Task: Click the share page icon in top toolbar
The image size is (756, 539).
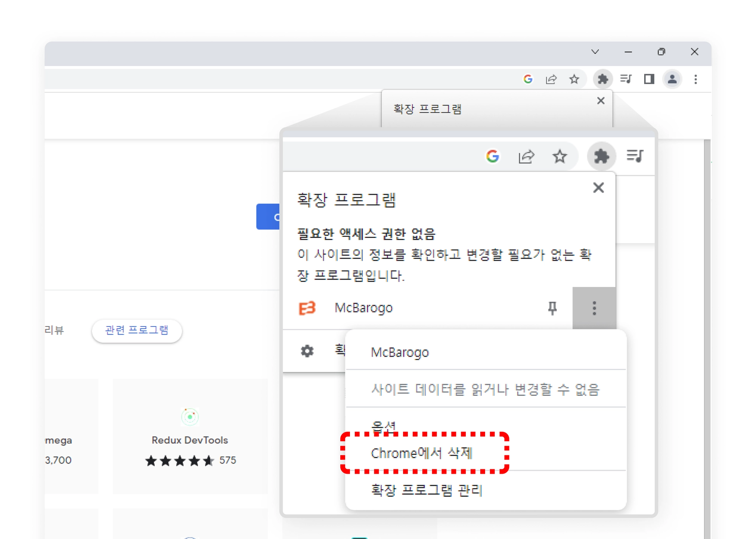Action: click(x=551, y=79)
